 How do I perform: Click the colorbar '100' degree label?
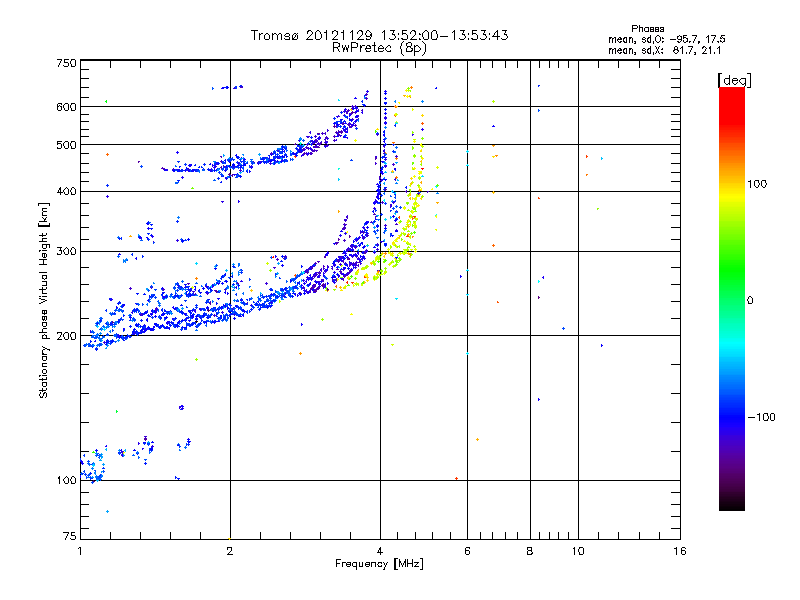tap(757, 184)
